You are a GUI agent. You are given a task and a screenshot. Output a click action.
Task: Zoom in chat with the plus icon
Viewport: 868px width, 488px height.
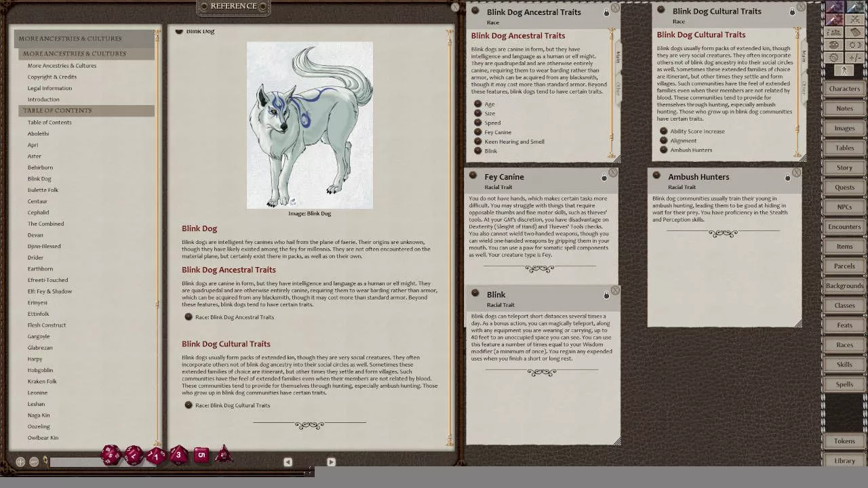20,462
